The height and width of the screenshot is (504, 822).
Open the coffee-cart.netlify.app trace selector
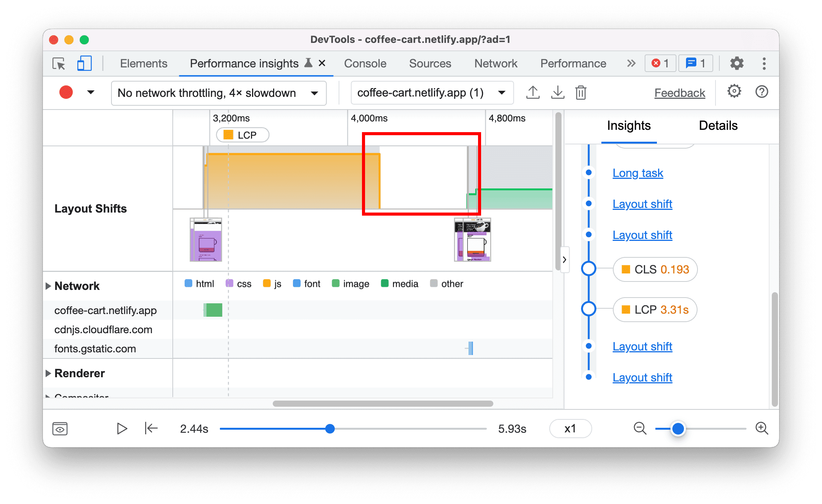pos(429,92)
